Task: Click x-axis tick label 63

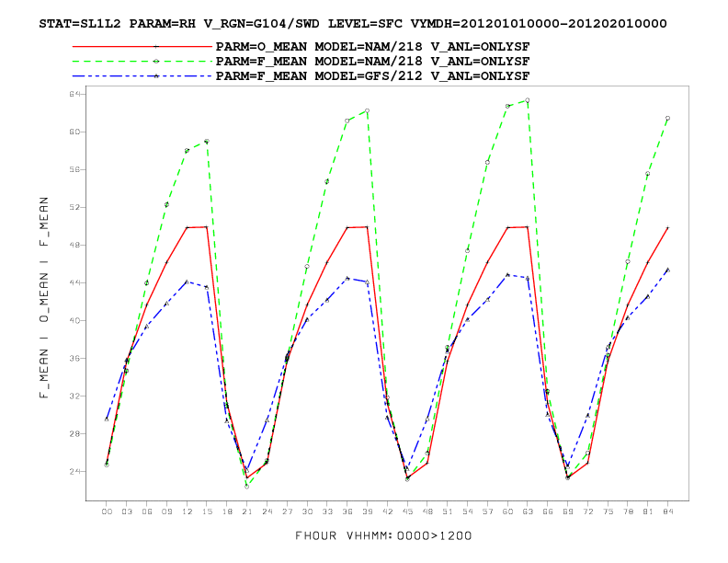Action: (528, 511)
